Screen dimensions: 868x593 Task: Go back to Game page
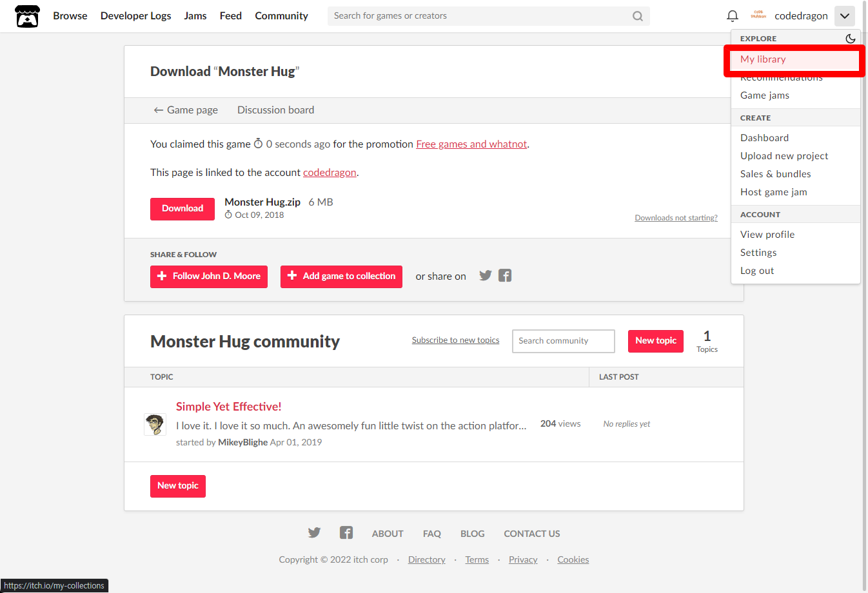click(186, 110)
